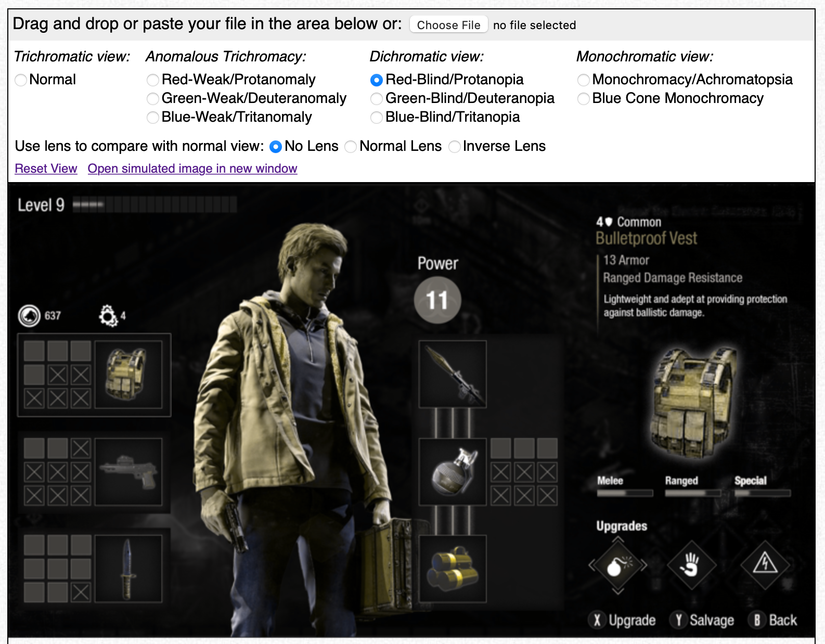Image resolution: width=825 pixels, height=644 pixels.
Task: Click the combat knife inventory slot icon
Action: [128, 569]
